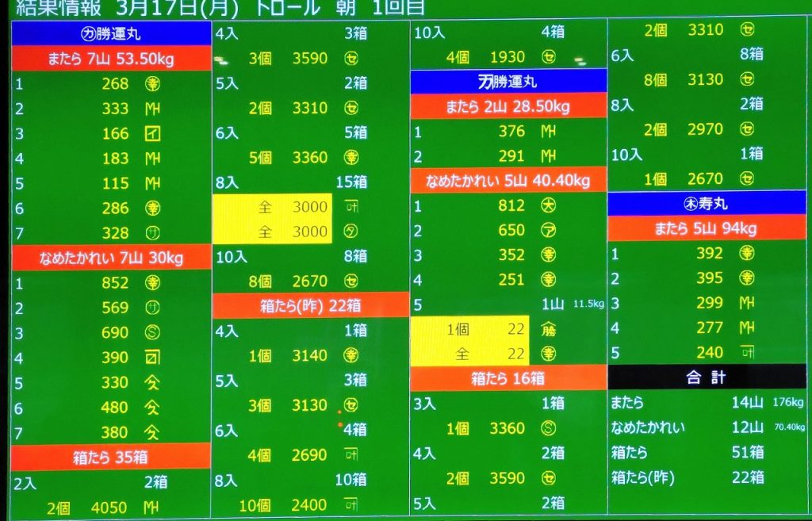Click the square buyer mark next to 166
The image size is (812, 521).
pyautogui.click(x=153, y=134)
